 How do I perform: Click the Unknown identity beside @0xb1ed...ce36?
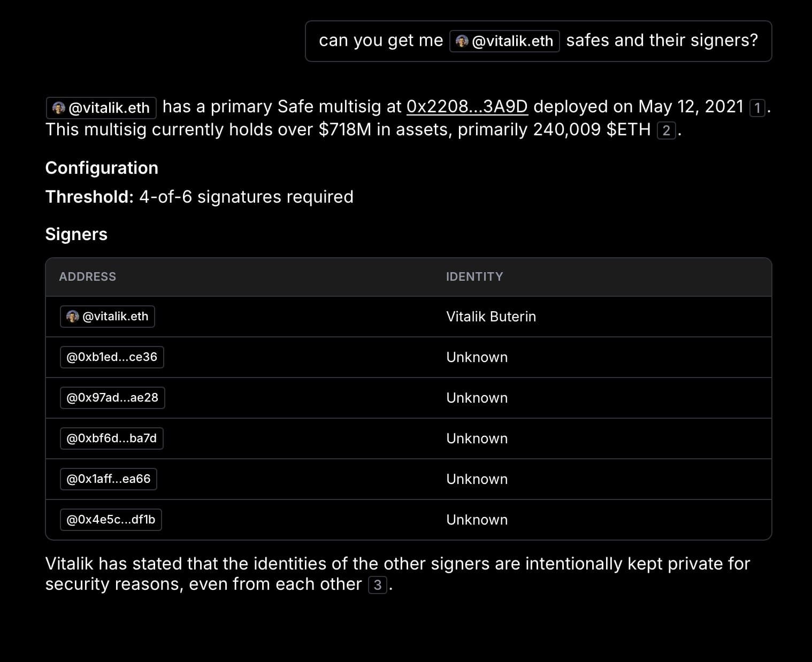click(x=477, y=357)
